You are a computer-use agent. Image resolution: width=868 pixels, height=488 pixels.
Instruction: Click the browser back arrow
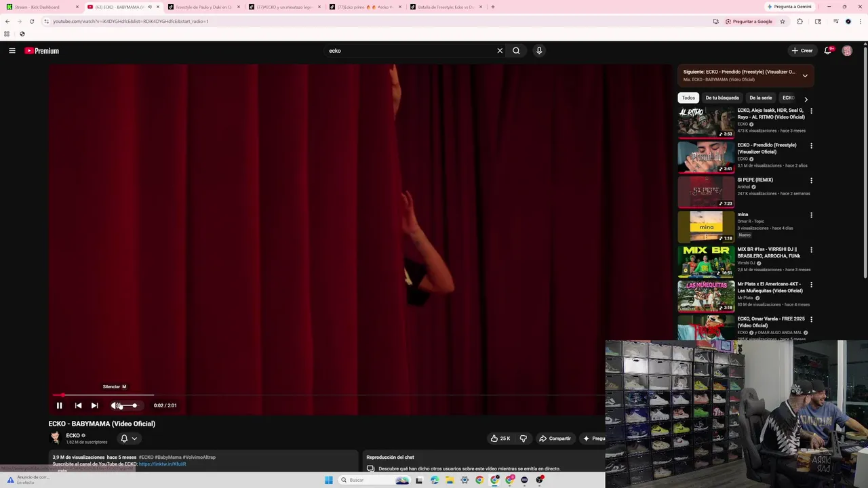7,21
